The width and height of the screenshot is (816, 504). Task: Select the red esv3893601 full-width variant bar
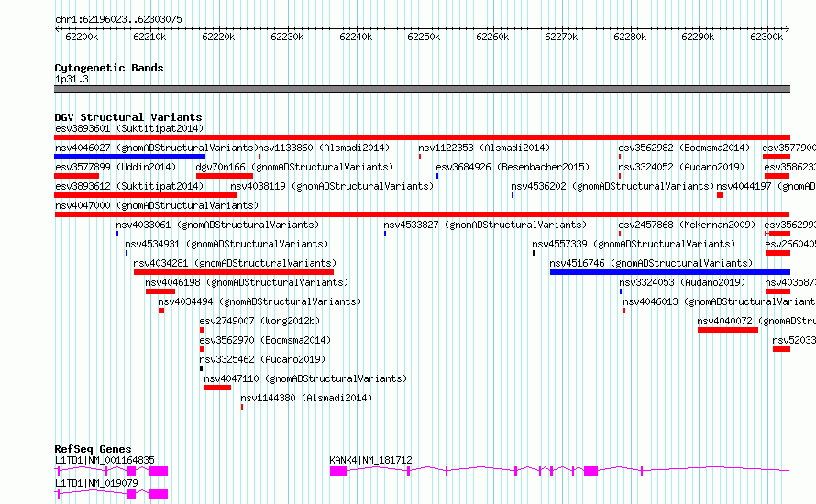pyautogui.click(x=422, y=137)
